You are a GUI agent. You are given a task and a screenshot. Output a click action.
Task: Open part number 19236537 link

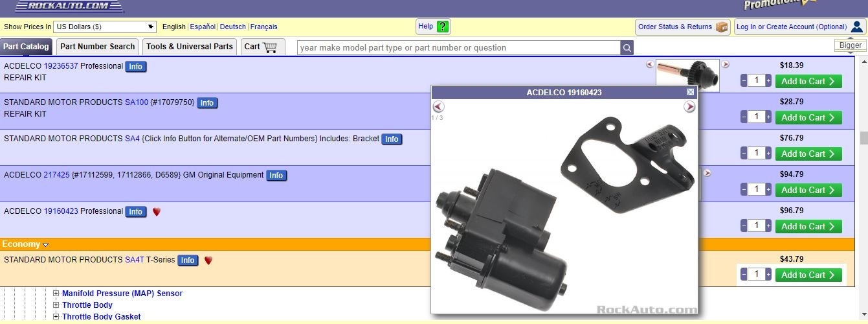pyautogui.click(x=61, y=66)
